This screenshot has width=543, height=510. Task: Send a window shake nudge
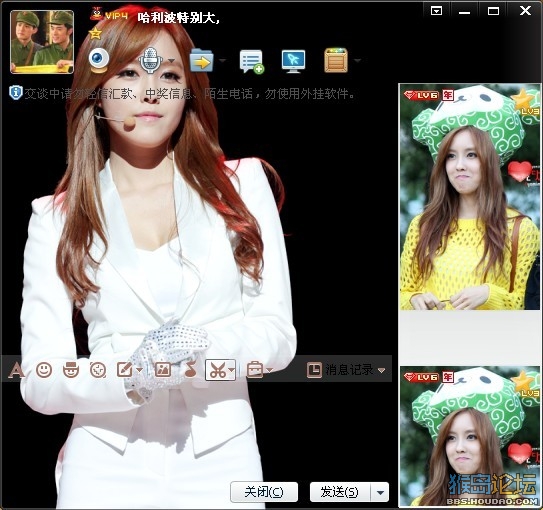98,370
